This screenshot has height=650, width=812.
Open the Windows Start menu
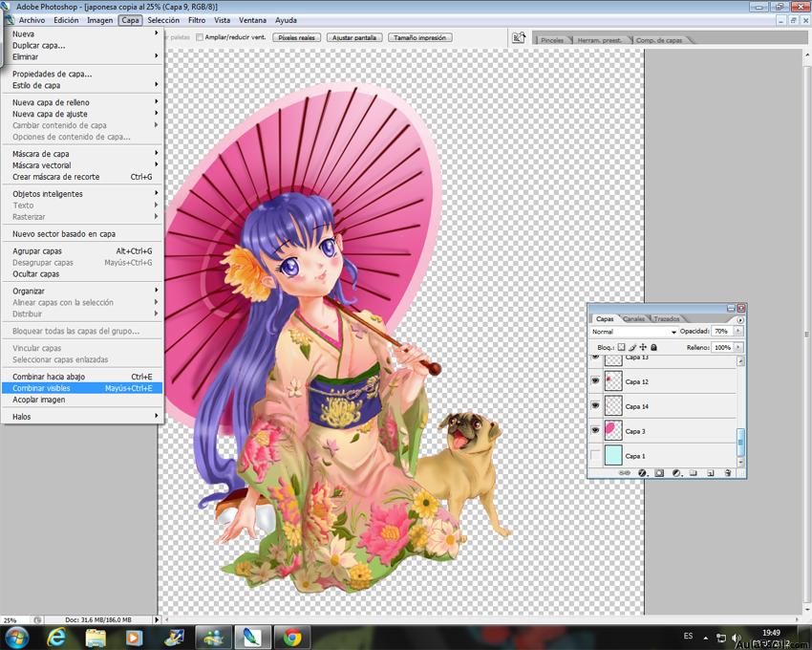(16, 637)
